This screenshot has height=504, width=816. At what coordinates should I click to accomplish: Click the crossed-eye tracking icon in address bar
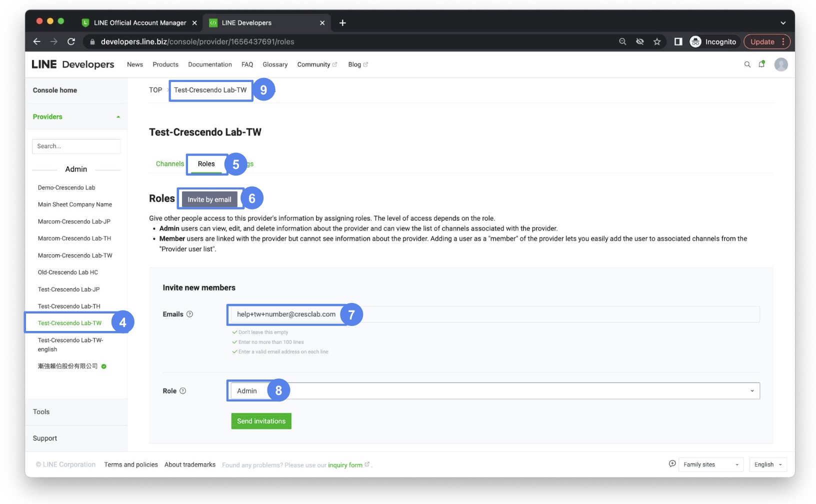tap(639, 41)
